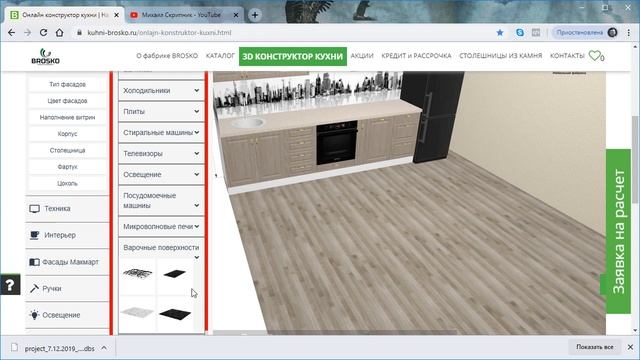Click Заявка на расчет side button
This screenshot has width=640, height=360.
618,231
